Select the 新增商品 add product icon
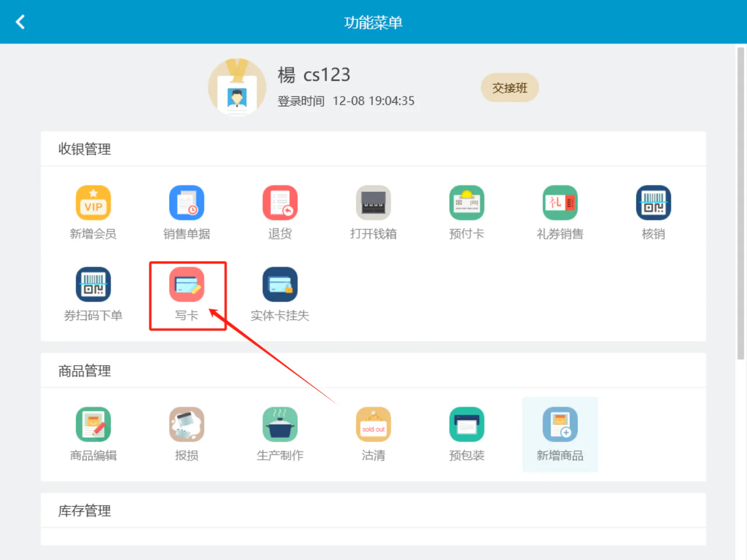Screen dimensions: 747x560 (560, 424)
